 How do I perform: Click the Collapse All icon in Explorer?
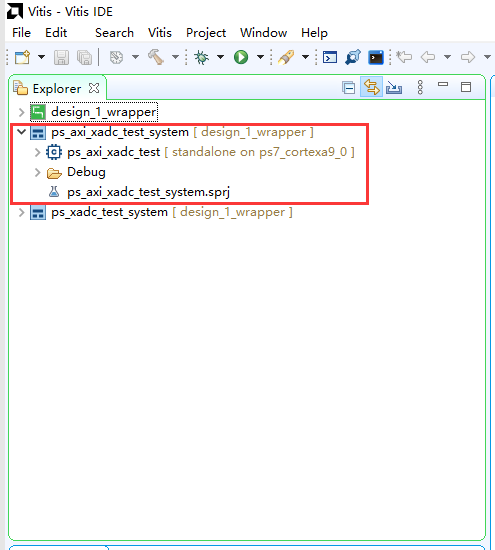349,88
